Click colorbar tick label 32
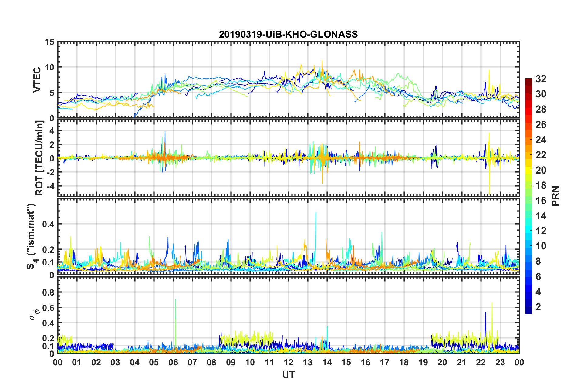The height and width of the screenshot is (392, 577). coord(541,79)
